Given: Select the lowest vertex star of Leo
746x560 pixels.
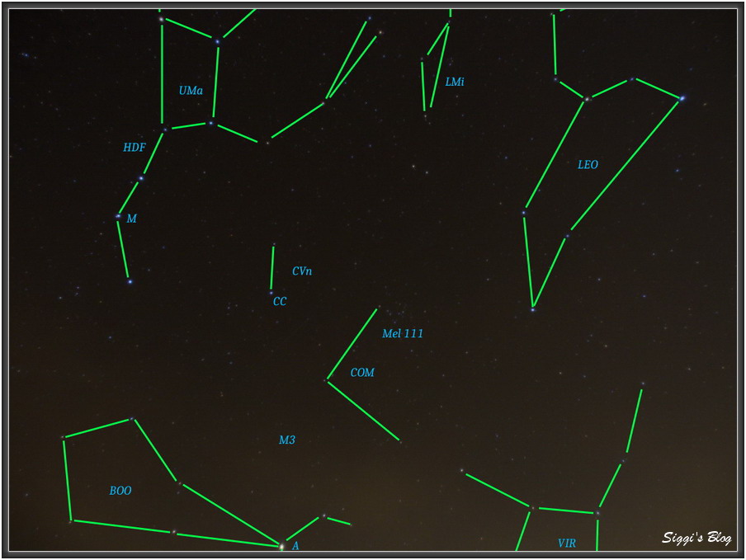Looking at the screenshot, I should pyautogui.click(x=533, y=309).
